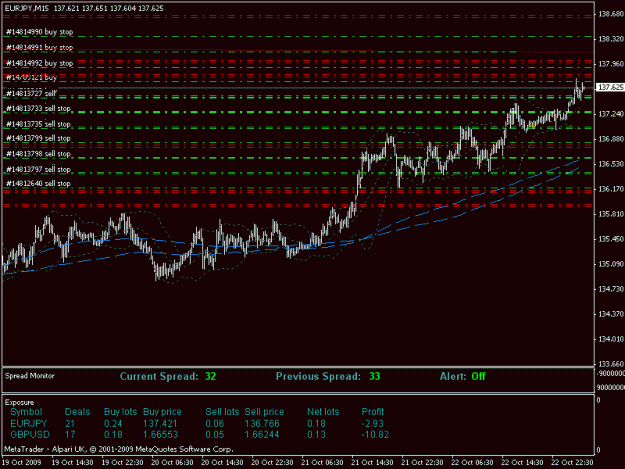Viewport: 625px width, 469px height.
Task: Click the 135.810 price axis label
Action: tap(611, 214)
